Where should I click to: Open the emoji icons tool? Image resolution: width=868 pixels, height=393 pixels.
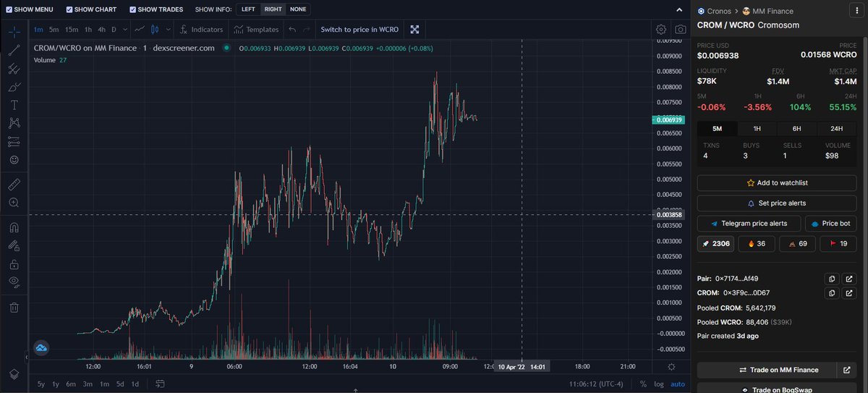[14, 159]
